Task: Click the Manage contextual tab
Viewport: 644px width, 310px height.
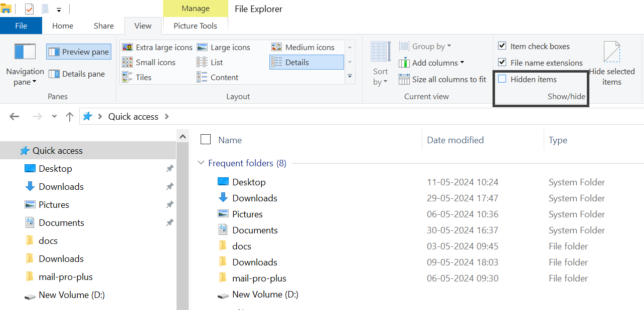Action: pyautogui.click(x=196, y=9)
